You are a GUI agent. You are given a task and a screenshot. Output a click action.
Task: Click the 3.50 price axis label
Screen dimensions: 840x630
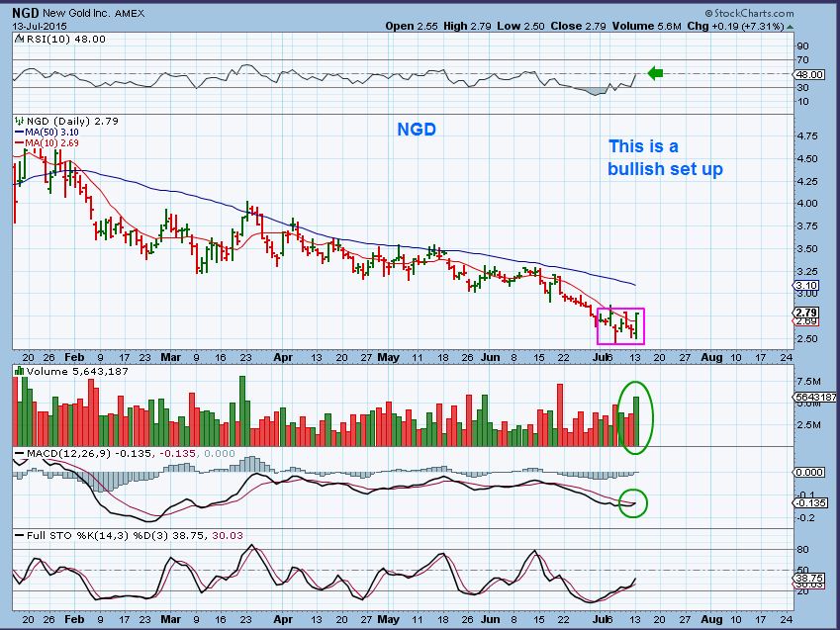[807, 248]
